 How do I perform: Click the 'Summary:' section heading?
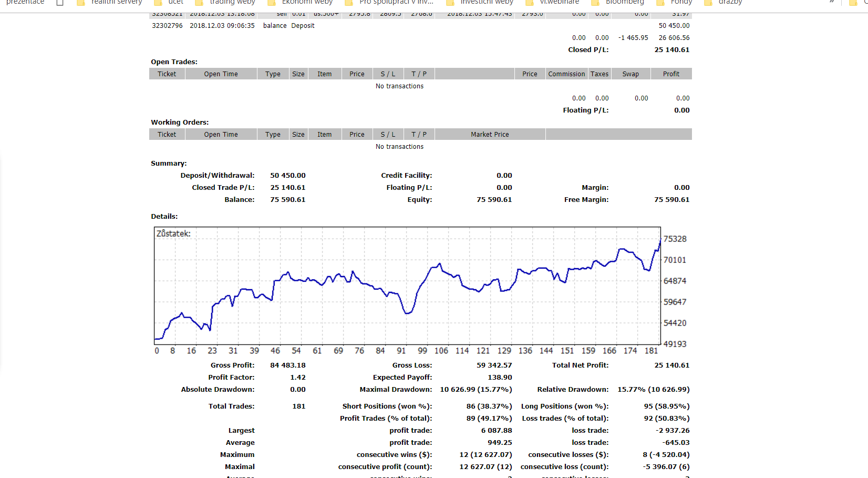[x=169, y=164]
